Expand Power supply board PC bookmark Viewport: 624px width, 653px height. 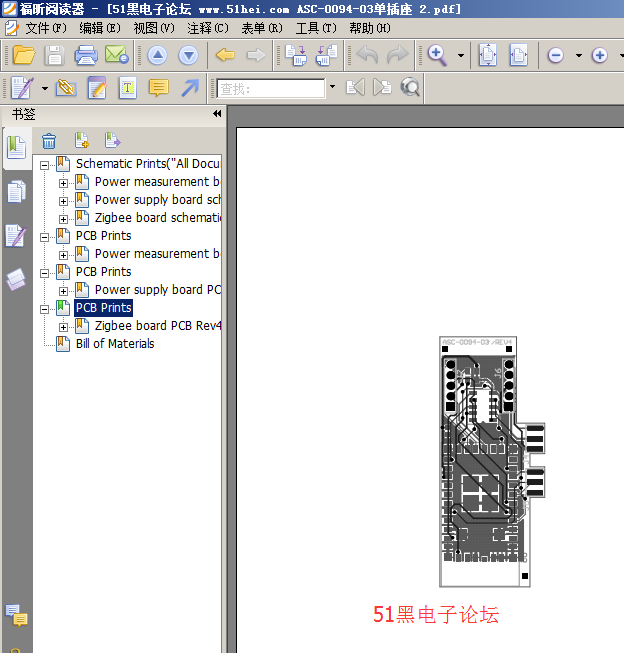(63, 291)
